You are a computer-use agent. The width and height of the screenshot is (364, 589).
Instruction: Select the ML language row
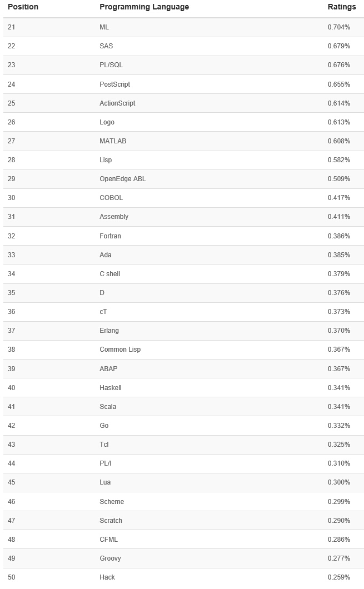[104, 27]
